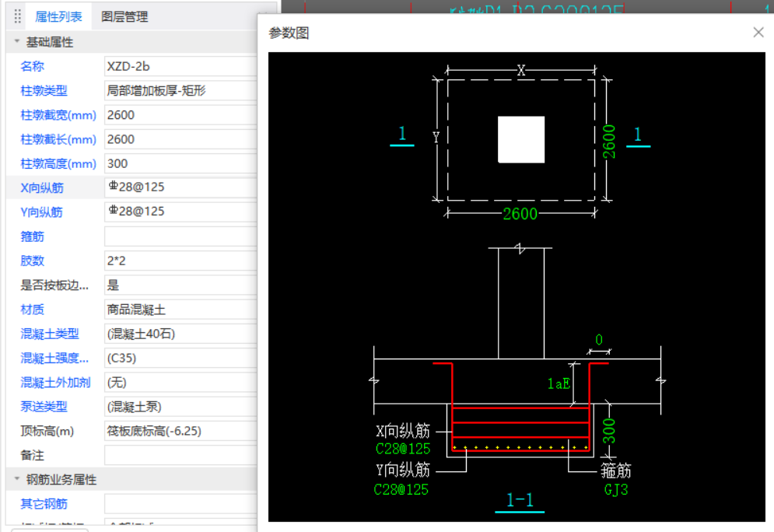
Task: Click the 其它钢筋 property label
Action: pos(44,504)
